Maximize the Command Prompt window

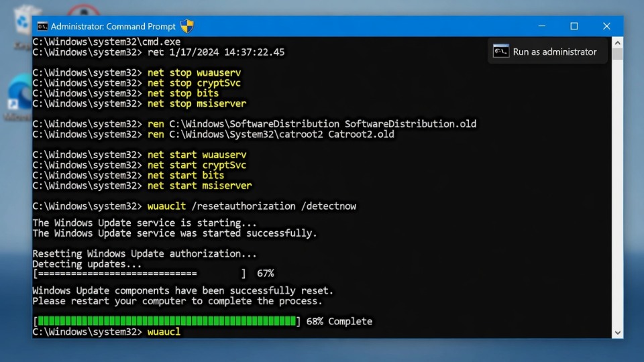click(x=574, y=26)
